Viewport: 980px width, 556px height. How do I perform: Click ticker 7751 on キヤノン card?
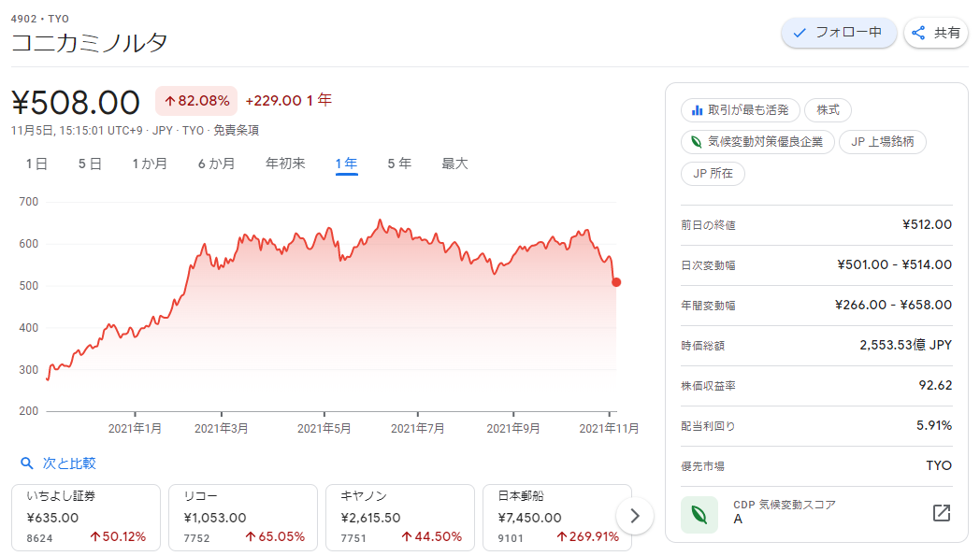pos(353,538)
